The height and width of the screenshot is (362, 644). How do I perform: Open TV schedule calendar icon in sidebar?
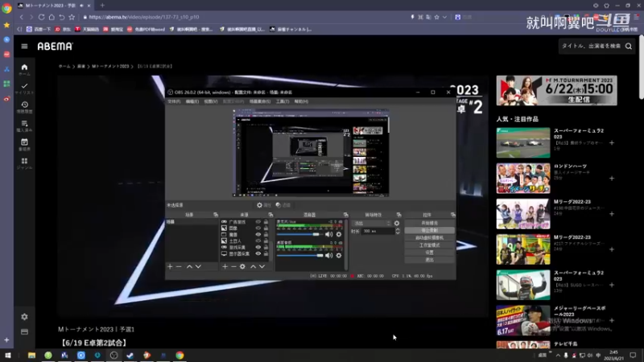tap(24, 142)
